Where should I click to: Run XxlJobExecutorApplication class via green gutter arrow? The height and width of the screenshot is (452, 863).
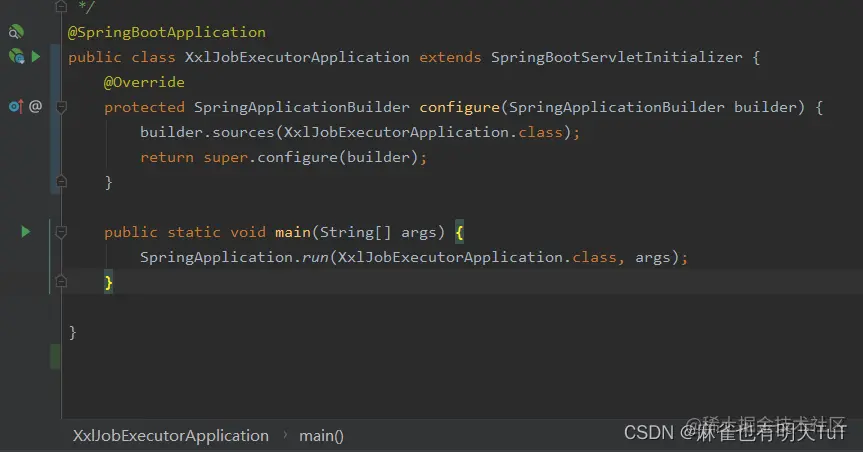click(x=36, y=56)
